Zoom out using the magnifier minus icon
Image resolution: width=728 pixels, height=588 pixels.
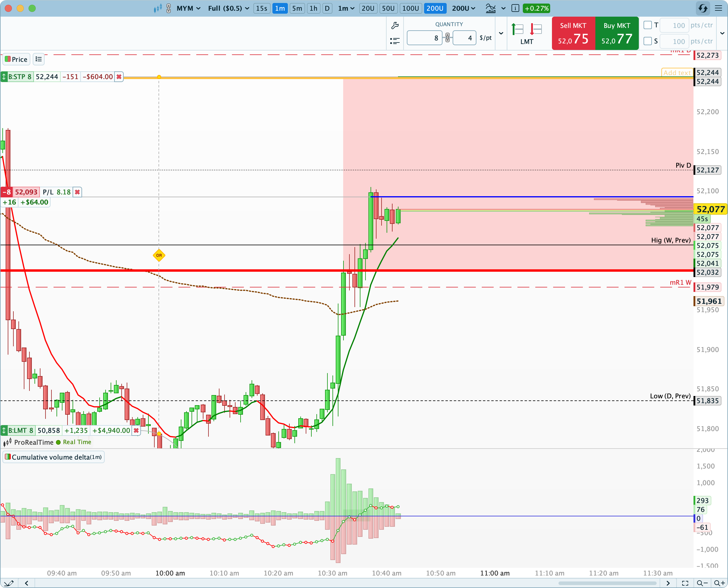coord(702,583)
